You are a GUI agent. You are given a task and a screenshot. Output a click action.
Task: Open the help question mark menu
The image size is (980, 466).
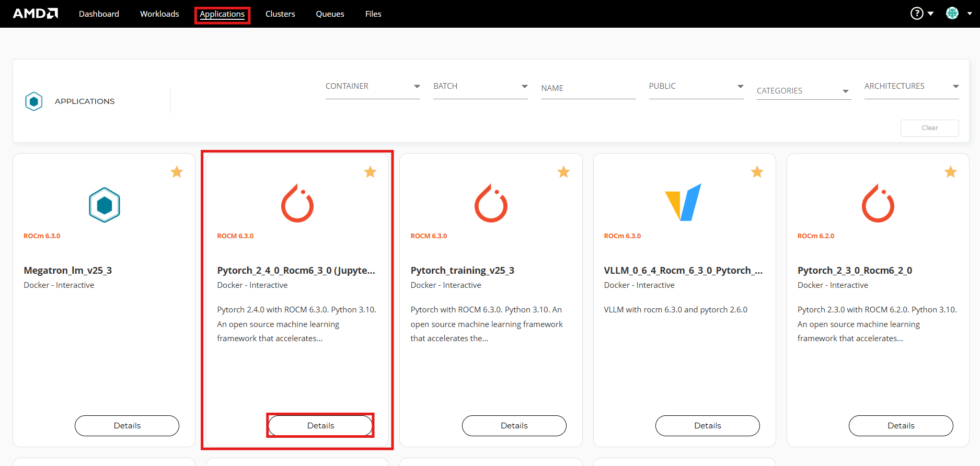(x=917, y=14)
